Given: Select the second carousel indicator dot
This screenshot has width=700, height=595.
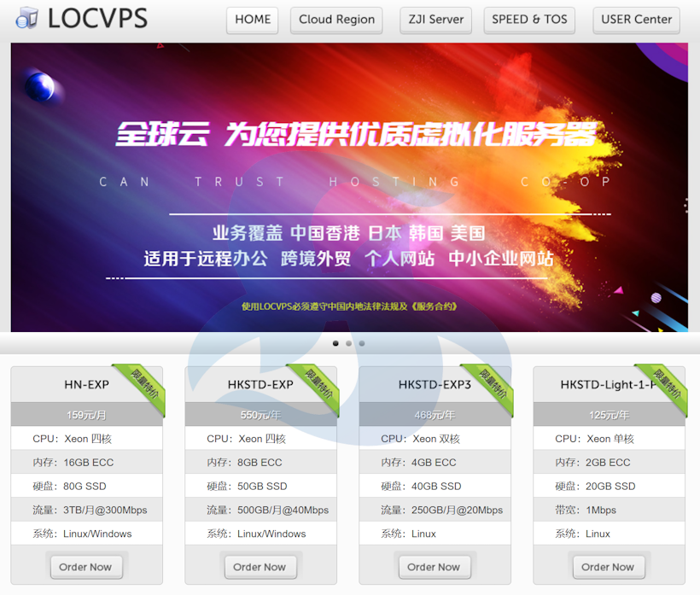Looking at the screenshot, I should tap(348, 343).
